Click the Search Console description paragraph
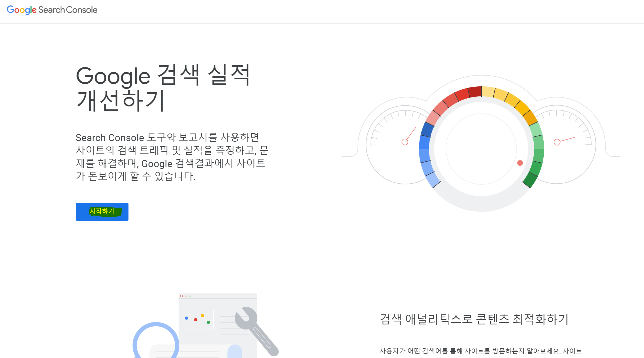This screenshot has width=644, height=358. click(172, 157)
